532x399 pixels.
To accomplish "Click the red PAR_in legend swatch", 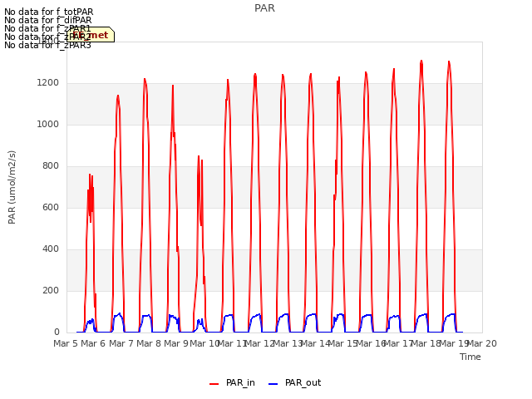I will (x=214, y=384).
